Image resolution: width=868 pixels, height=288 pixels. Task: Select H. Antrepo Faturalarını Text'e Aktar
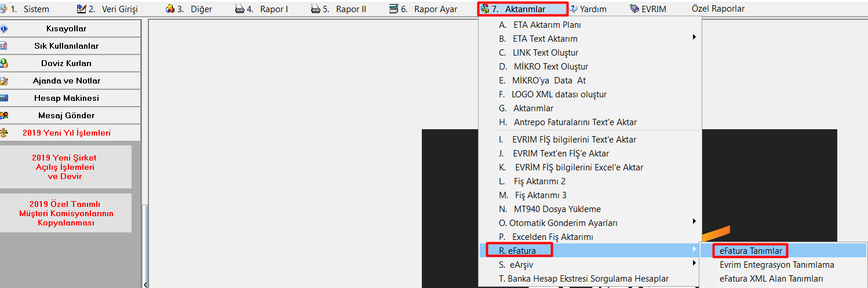pos(590,122)
